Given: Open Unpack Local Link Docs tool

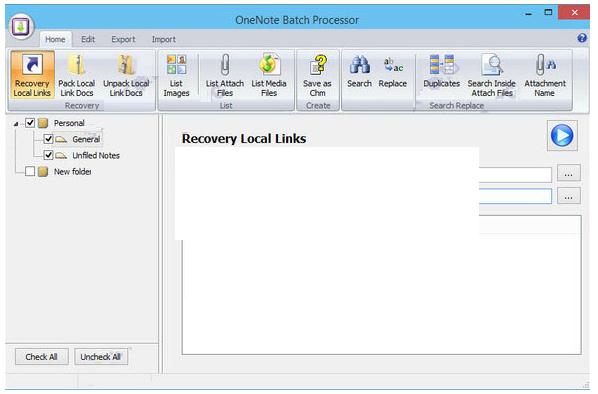Looking at the screenshot, I should pyautogui.click(x=126, y=75).
